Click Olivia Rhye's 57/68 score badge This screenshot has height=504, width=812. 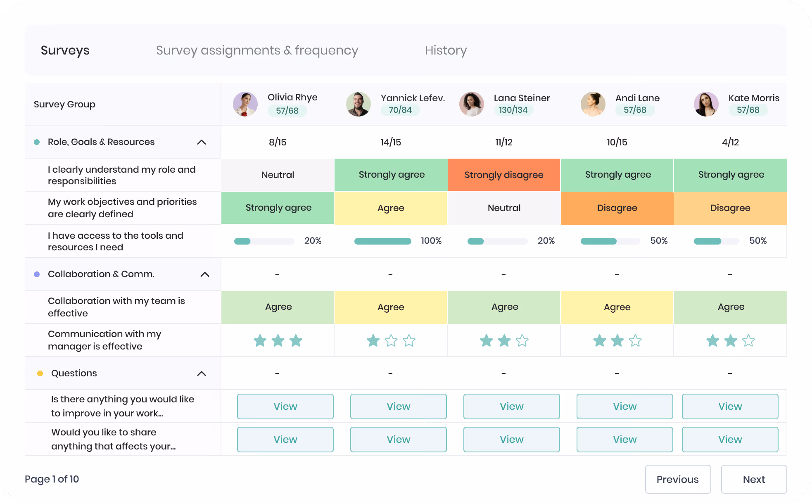[x=287, y=111]
